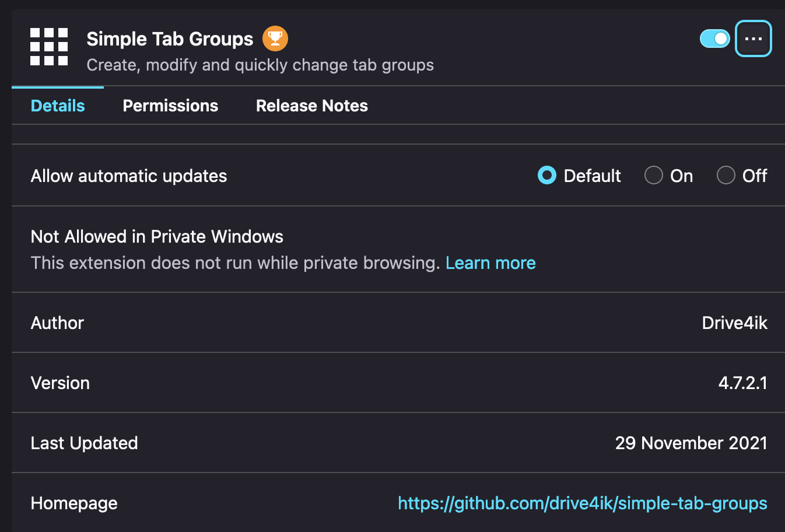Screen dimensions: 785x532
Task: Click the Last Updated row label
Action: coord(84,443)
